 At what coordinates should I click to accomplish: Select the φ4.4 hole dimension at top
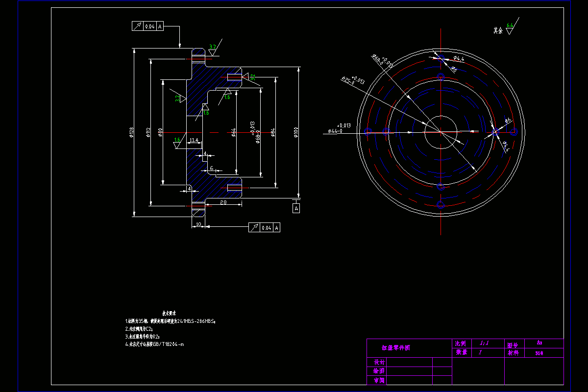pos(459,59)
